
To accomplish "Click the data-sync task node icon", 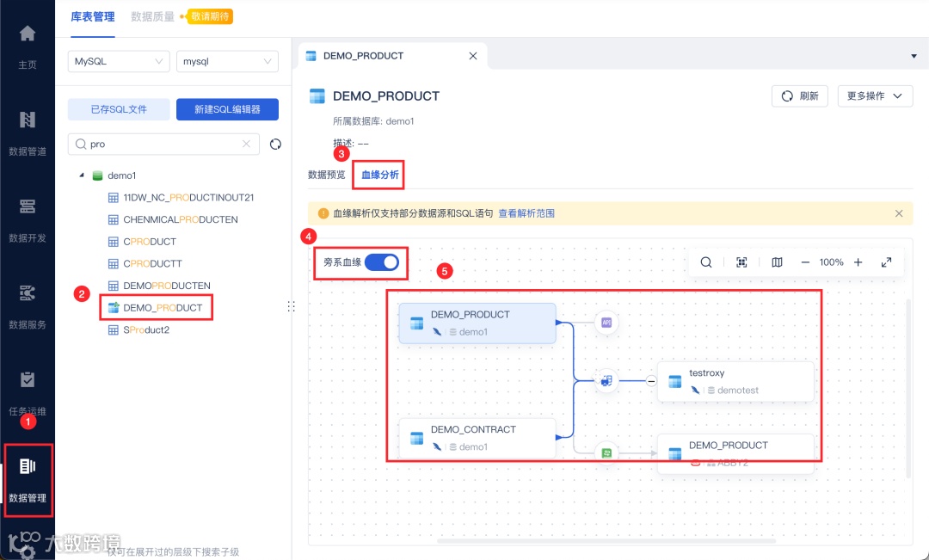I will pos(606,380).
